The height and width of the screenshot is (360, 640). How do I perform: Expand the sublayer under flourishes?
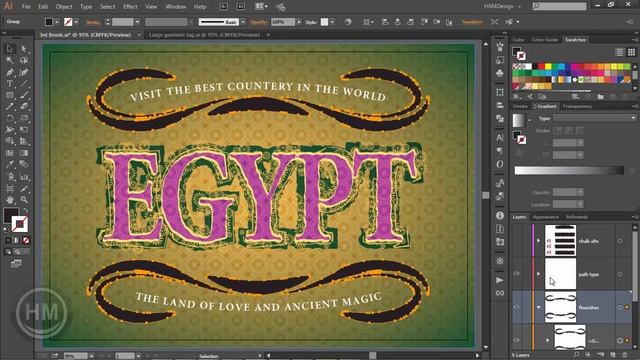(548, 340)
